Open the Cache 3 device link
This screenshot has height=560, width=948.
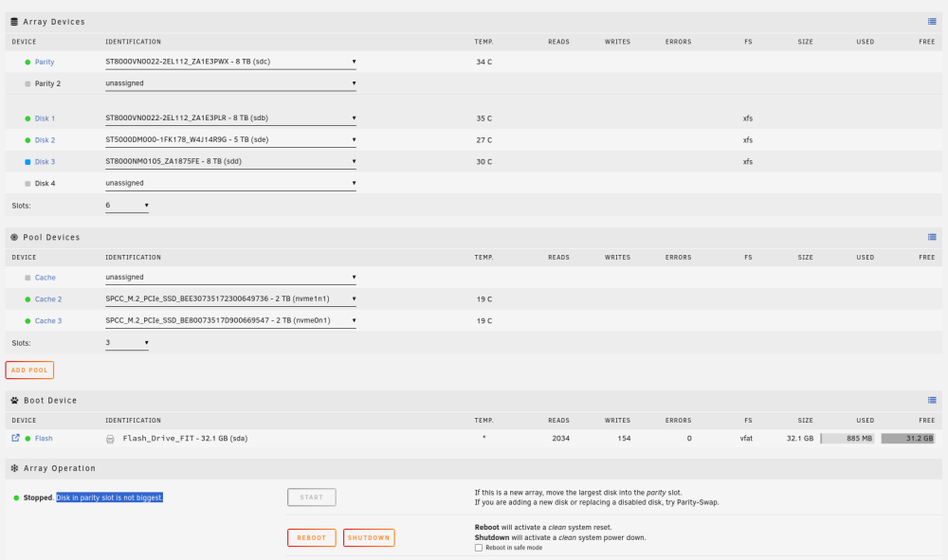47,321
